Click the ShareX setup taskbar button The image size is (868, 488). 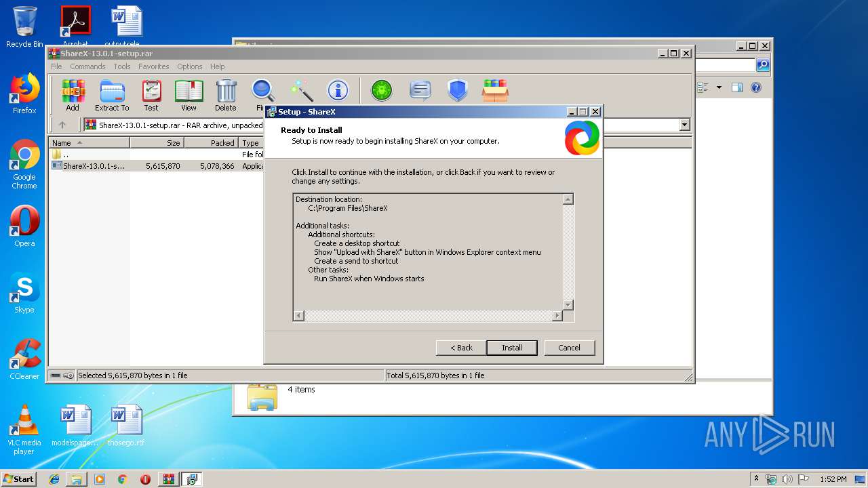(192, 479)
